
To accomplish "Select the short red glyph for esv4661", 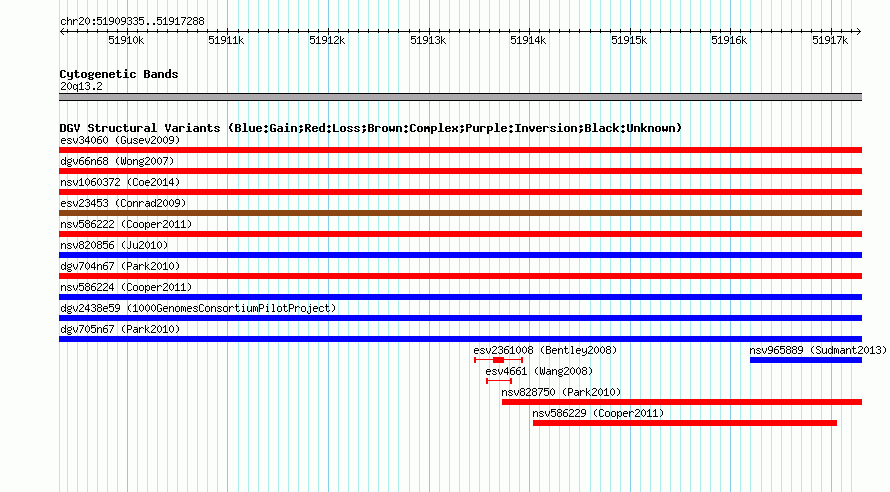I will [499, 381].
